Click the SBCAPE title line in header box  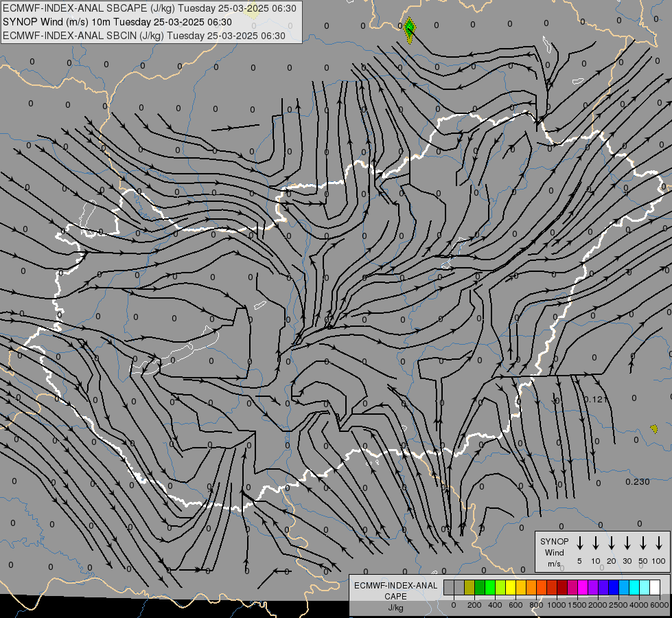coord(150,8)
